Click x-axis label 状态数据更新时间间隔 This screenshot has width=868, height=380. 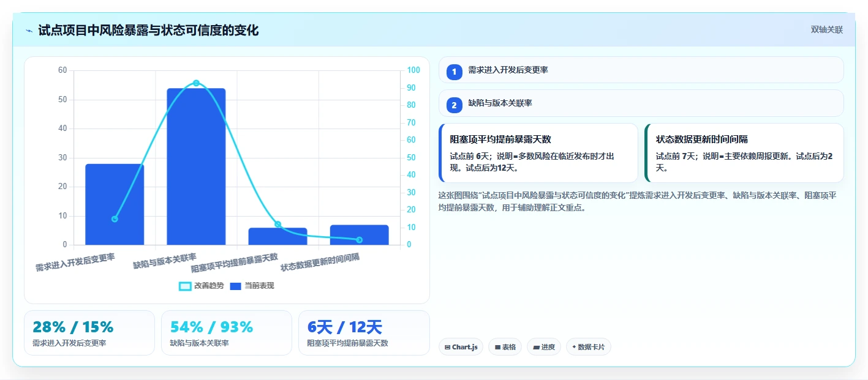[320, 263]
